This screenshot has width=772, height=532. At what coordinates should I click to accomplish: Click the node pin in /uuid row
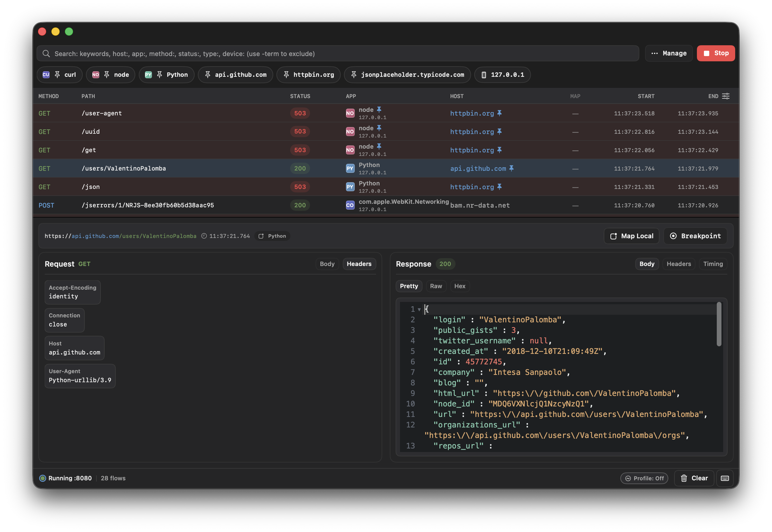(379, 128)
